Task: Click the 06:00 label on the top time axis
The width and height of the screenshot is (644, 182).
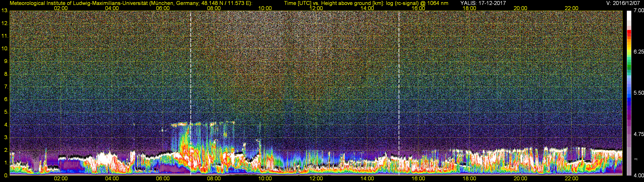Action: (163, 8)
